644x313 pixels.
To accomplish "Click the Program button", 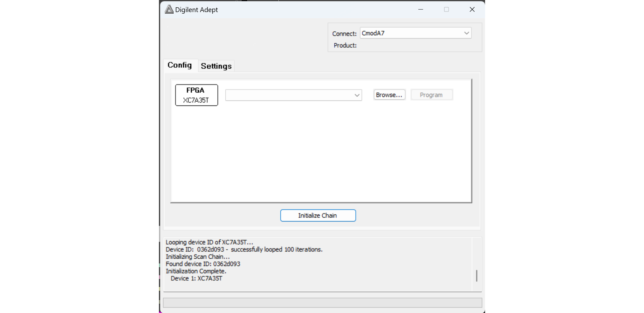I will tap(431, 95).
